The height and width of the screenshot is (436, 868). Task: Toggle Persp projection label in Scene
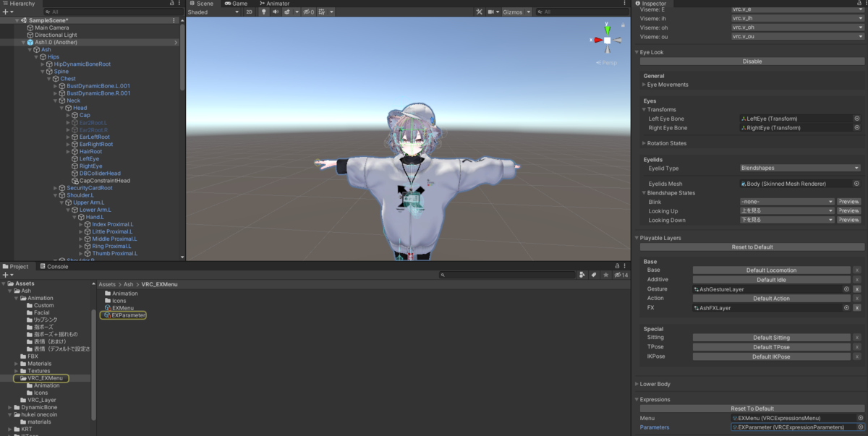[608, 63]
